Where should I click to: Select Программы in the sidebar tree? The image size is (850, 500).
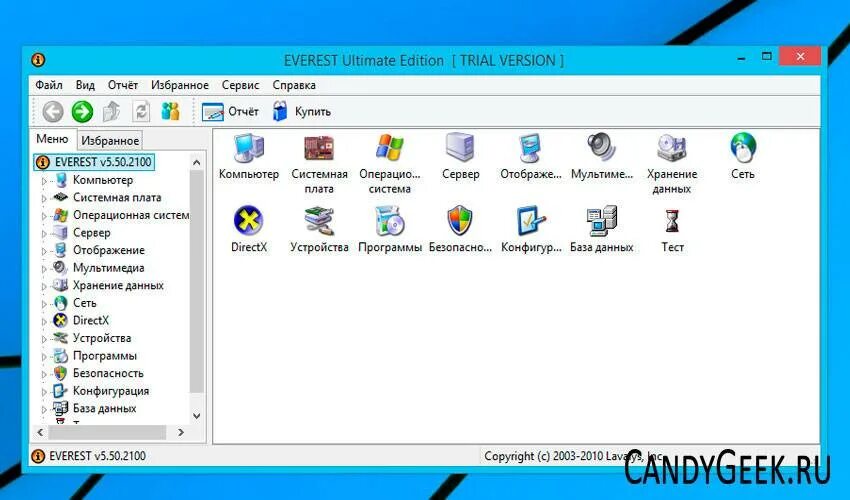click(x=105, y=356)
